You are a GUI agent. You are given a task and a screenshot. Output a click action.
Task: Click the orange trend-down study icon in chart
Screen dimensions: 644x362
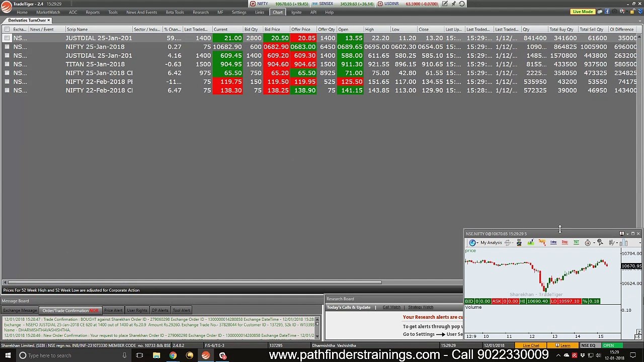click(x=542, y=243)
